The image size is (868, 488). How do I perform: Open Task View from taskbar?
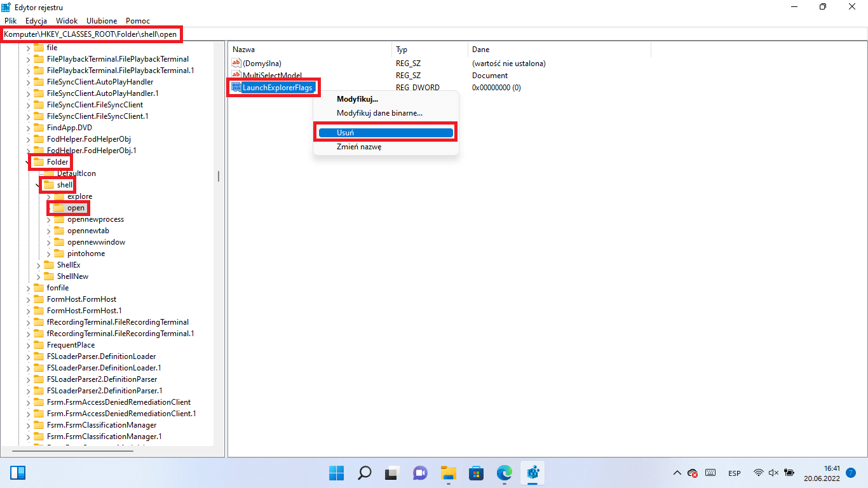coord(392,473)
